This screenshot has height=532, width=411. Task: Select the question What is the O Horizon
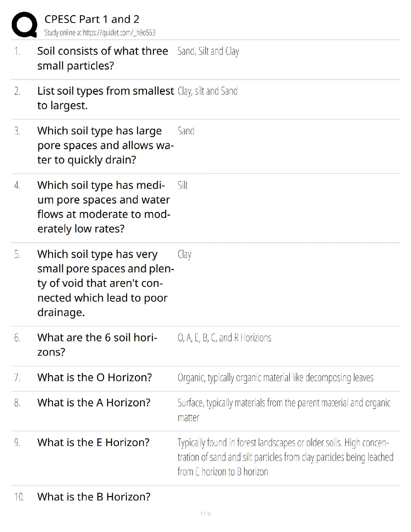[94, 378]
